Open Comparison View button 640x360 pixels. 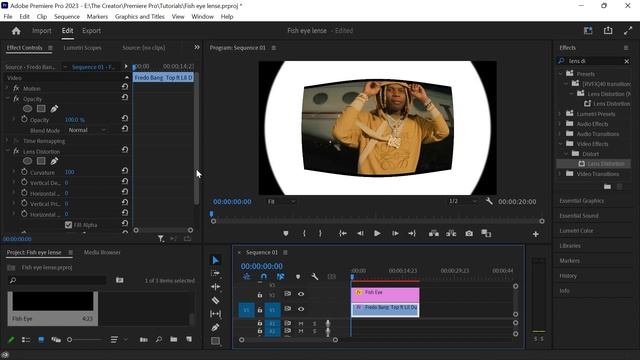[x=486, y=233]
